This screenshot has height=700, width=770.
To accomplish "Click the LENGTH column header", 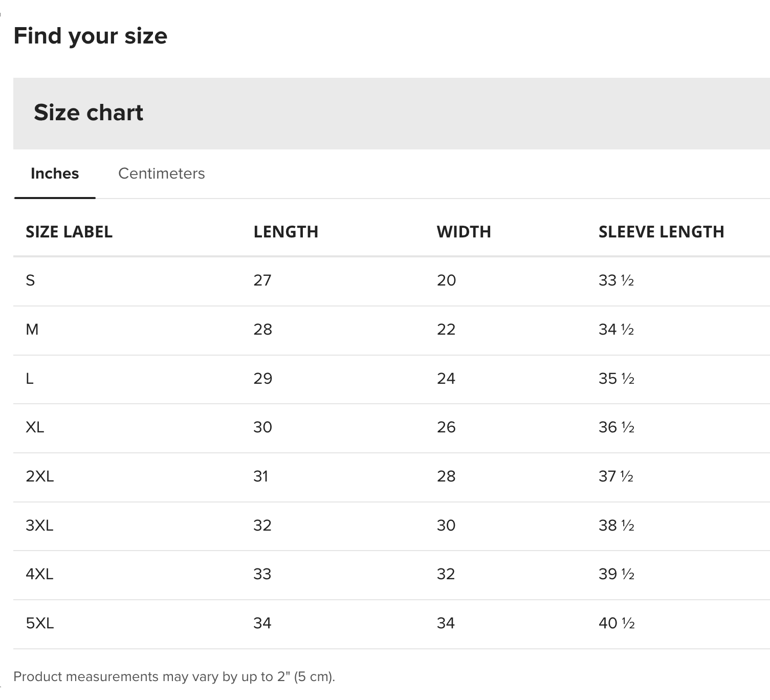I will tap(285, 232).
